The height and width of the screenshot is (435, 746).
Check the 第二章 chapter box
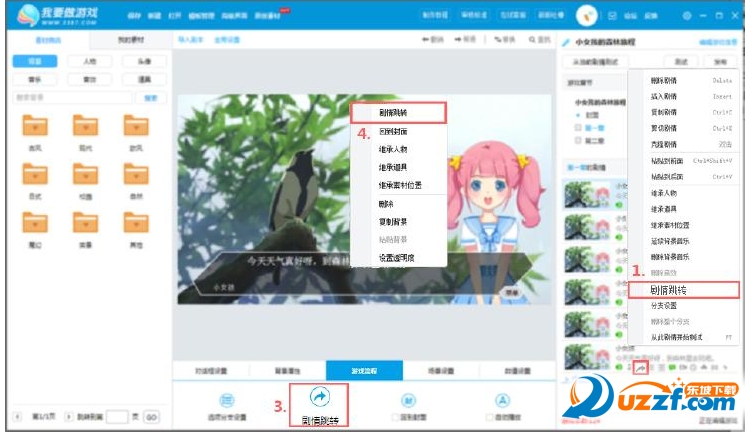[x=578, y=140]
